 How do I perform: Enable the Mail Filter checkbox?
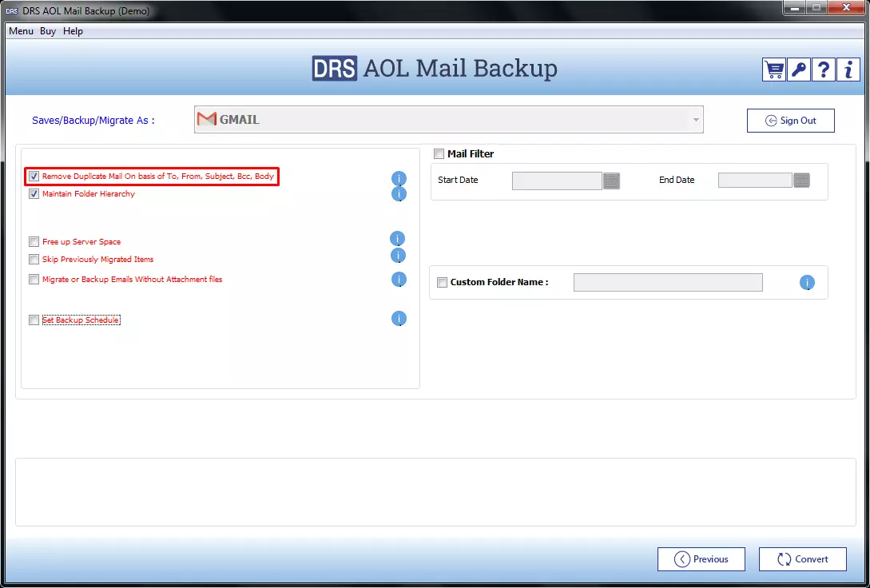pos(439,154)
